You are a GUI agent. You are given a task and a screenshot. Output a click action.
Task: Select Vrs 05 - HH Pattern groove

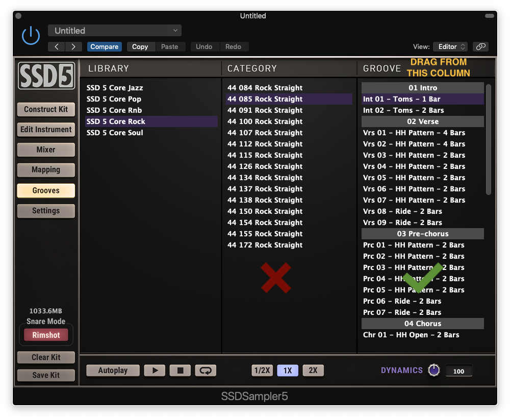pyautogui.click(x=423, y=178)
